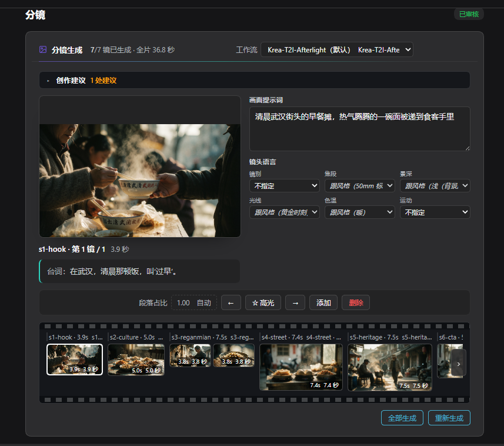Click the 1处建议 suggestion count text
This screenshot has width=504, height=446.
point(103,81)
